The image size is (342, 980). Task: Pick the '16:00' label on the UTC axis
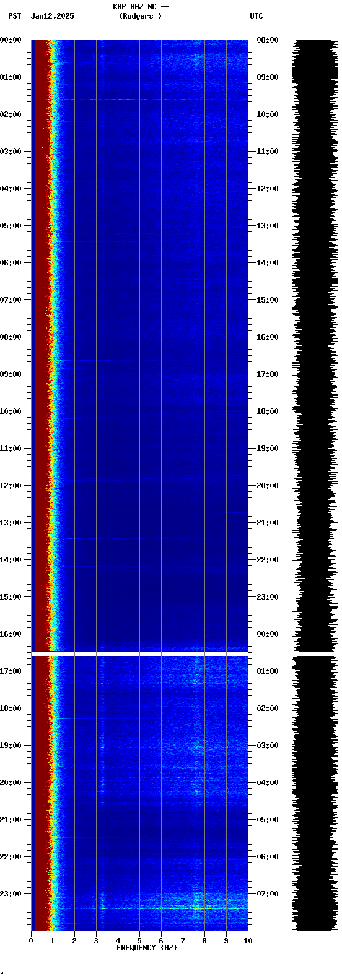coord(268,337)
